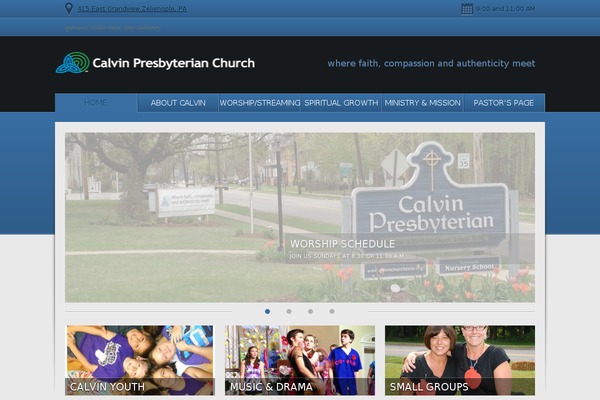Open the 415 East Grandview address link
This screenshot has width=600, height=400.
(132, 8)
